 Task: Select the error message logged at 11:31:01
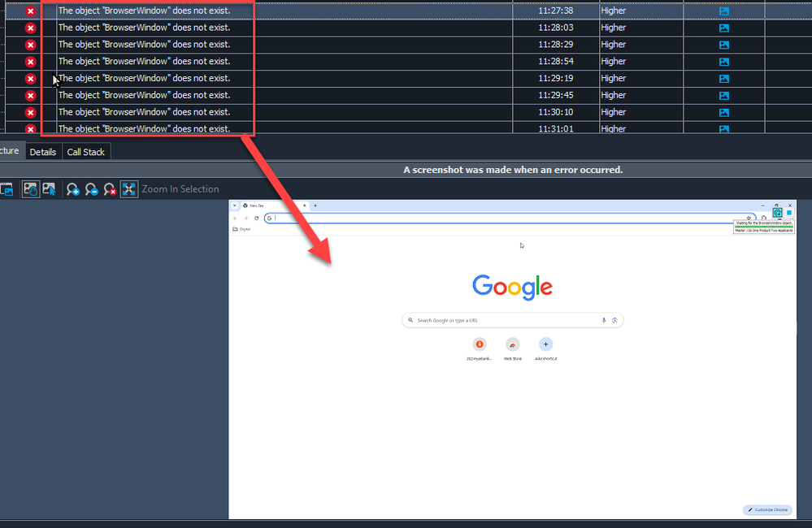coord(144,128)
